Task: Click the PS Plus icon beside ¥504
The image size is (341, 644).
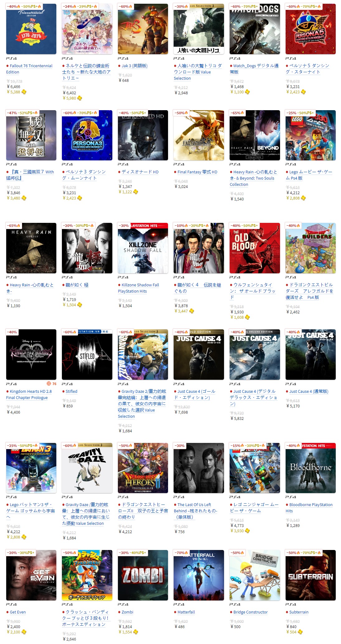Action: (x=300, y=632)
